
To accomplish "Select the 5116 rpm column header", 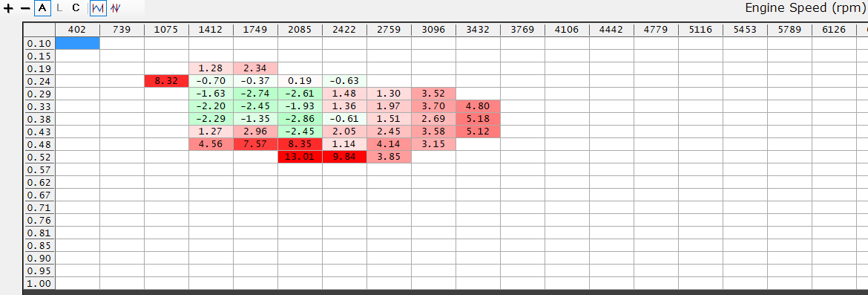I will coord(700,30).
